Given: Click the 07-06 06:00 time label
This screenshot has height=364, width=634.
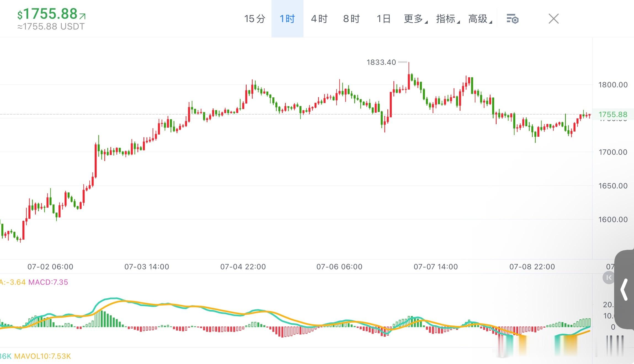Looking at the screenshot, I should 339,267.
